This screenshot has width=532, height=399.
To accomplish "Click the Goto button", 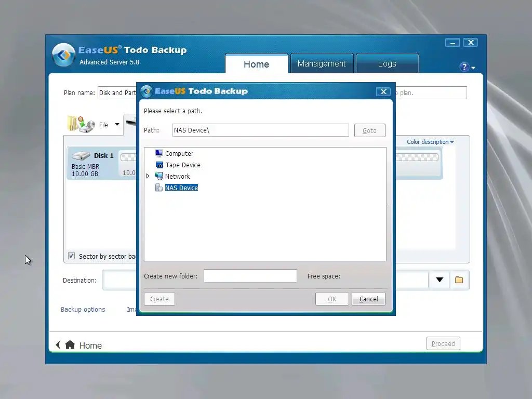I will click(369, 130).
